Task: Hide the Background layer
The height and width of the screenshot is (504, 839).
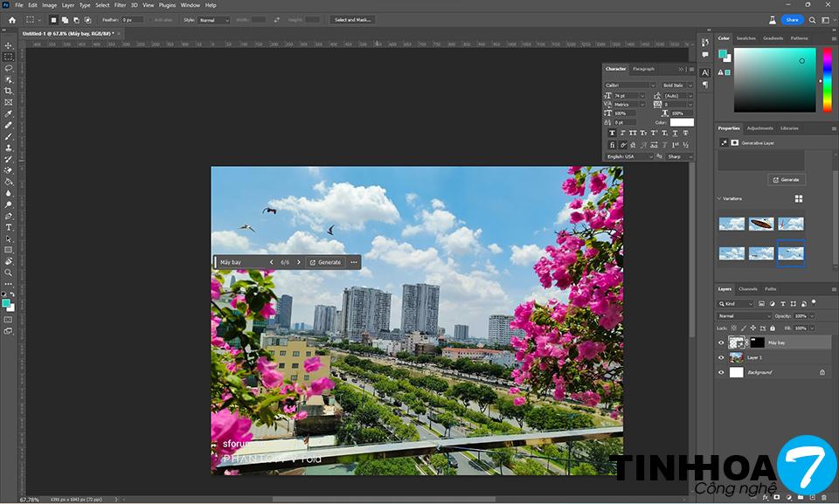Action: point(721,372)
